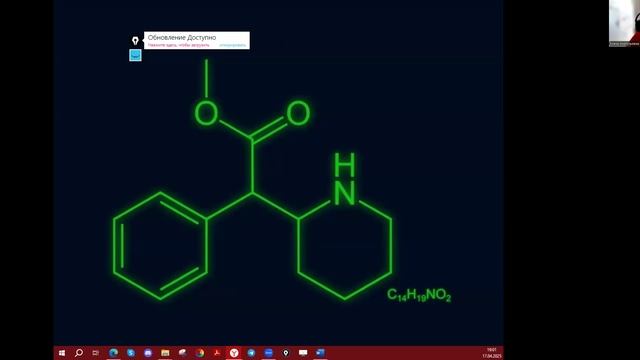Image resolution: width=640 pixels, height=360 pixels.
Task: Click the cyan square tool icon
Action: (136, 55)
